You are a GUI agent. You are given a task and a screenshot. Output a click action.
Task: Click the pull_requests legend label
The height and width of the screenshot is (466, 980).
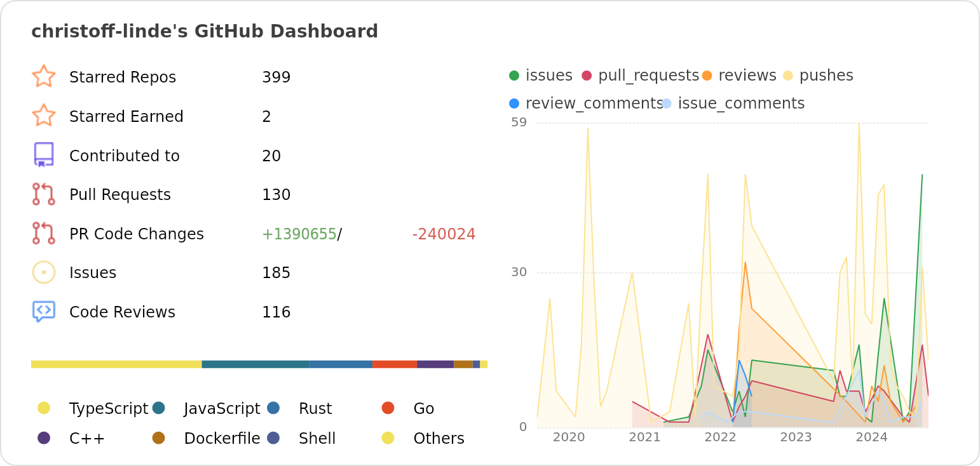coord(649,76)
